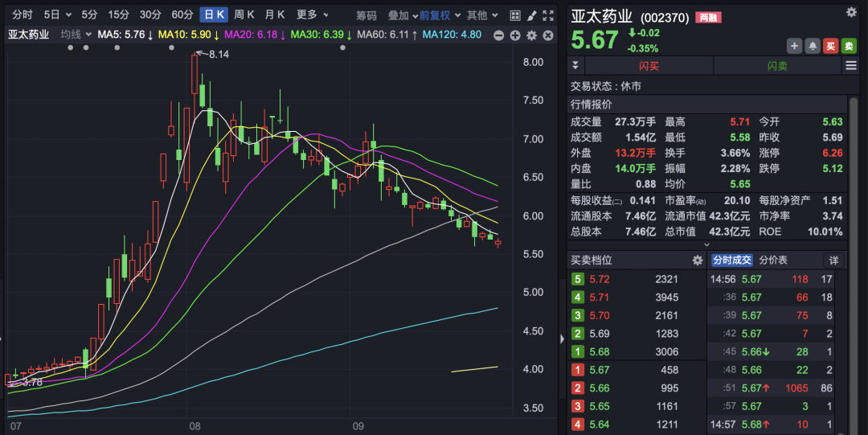The image size is (868, 435).
Task: Select 日K chart period
Action: pyautogui.click(x=214, y=14)
